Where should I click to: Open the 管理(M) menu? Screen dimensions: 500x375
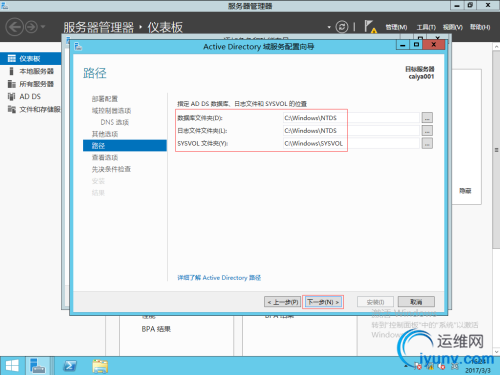(x=396, y=27)
